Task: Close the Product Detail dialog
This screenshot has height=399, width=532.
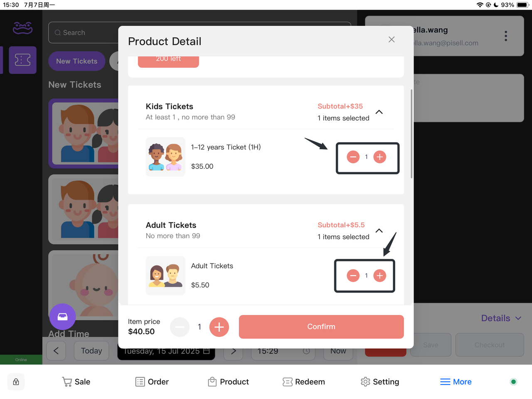Action: click(x=391, y=39)
